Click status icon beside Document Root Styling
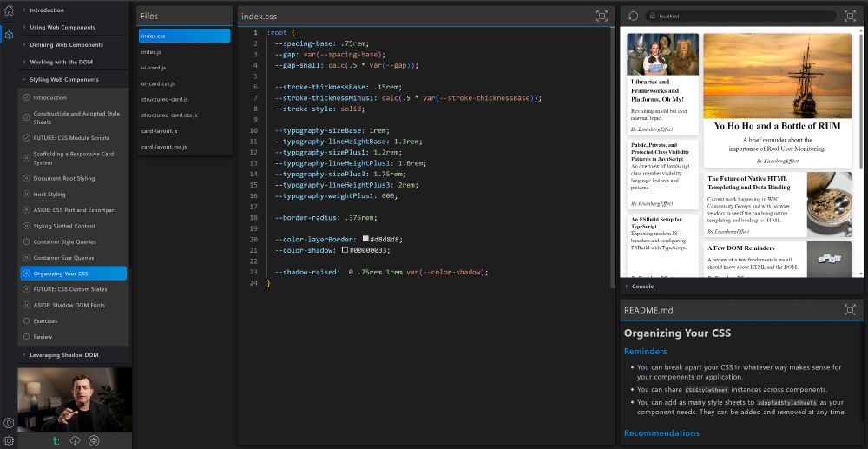 (26, 178)
